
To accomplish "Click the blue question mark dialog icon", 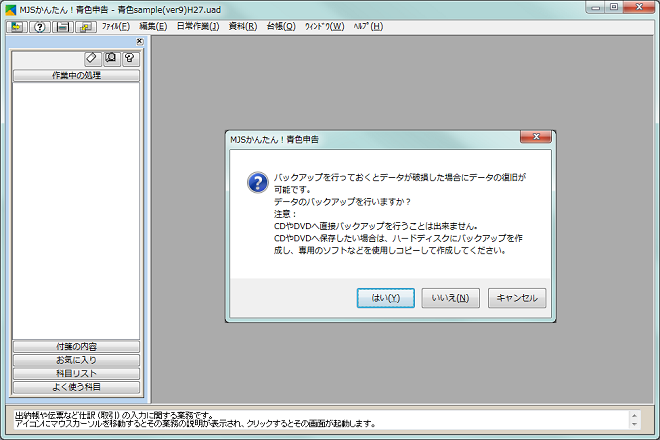I will pos(258,182).
